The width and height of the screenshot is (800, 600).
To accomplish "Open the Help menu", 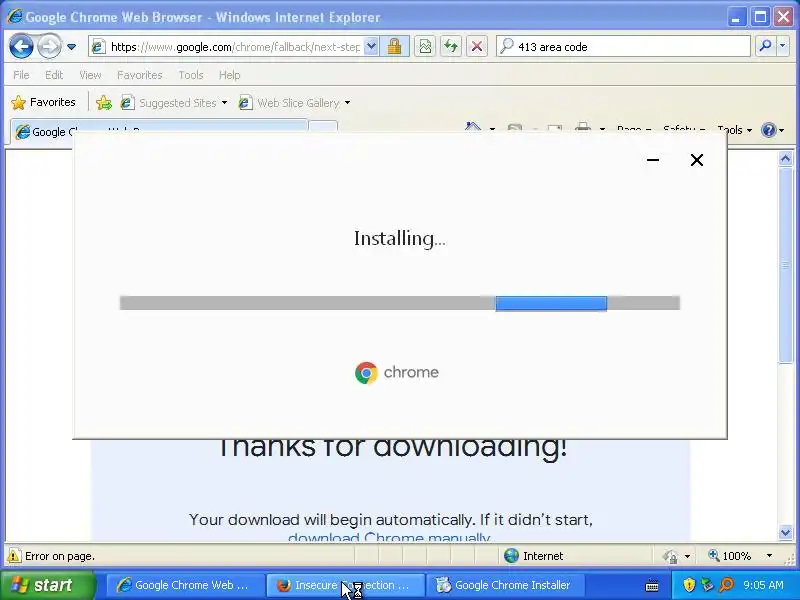I will (229, 75).
